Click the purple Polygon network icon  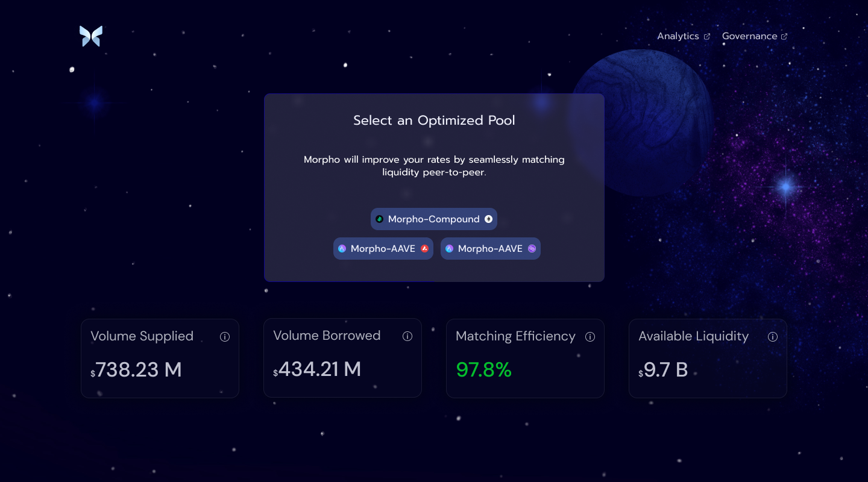coord(532,249)
